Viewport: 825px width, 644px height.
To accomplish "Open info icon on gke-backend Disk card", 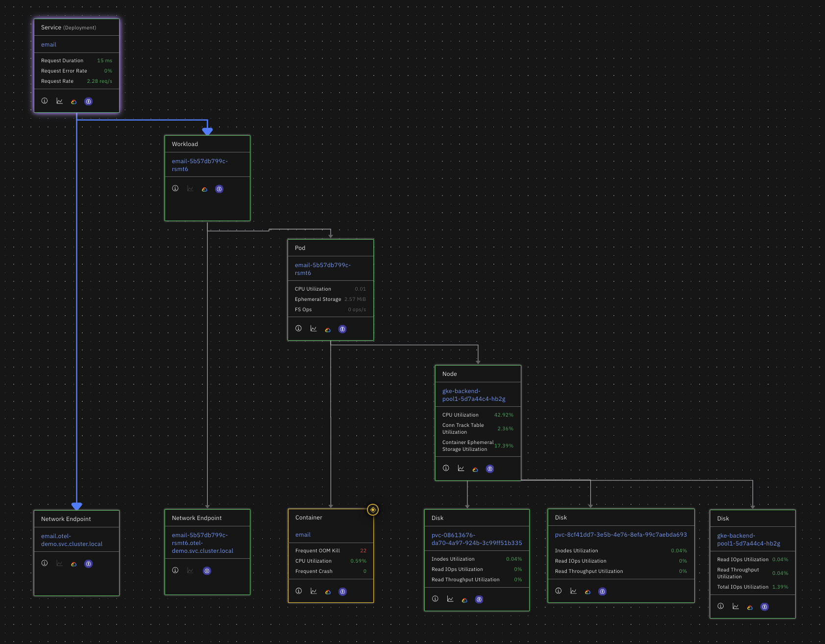I will (721, 606).
